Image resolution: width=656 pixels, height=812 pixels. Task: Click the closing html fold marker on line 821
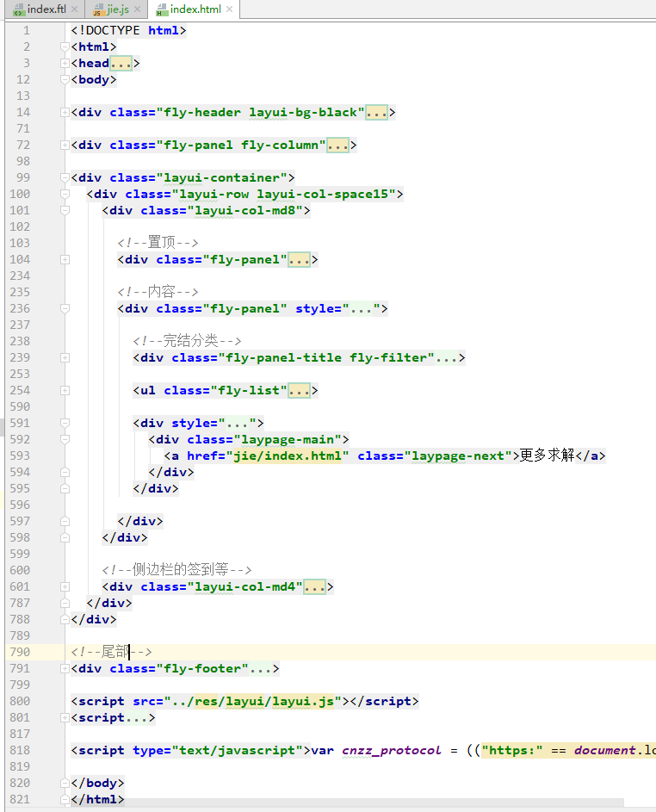(65, 800)
